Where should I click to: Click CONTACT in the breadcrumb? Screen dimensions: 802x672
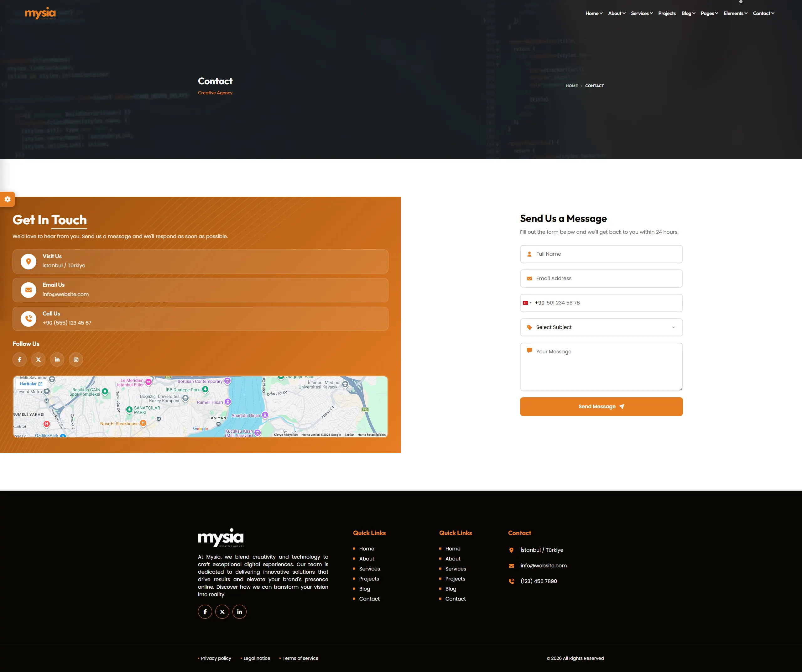tap(594, 86)
